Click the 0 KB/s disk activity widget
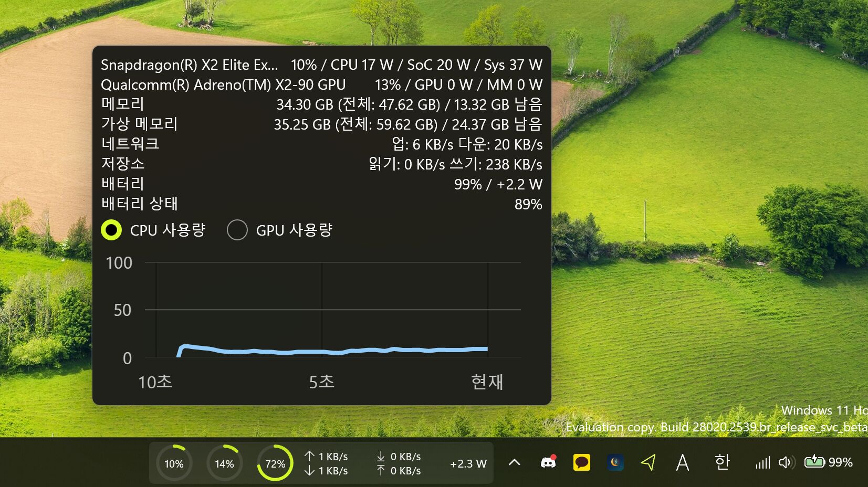This screenshot has width=868, height=487. [399, 463]
